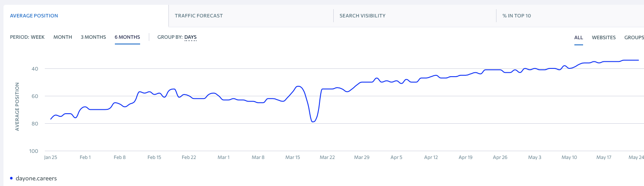Viewport: 644px width, 186px height.
Task: Set the period to Week
Action: click(37, 37)
